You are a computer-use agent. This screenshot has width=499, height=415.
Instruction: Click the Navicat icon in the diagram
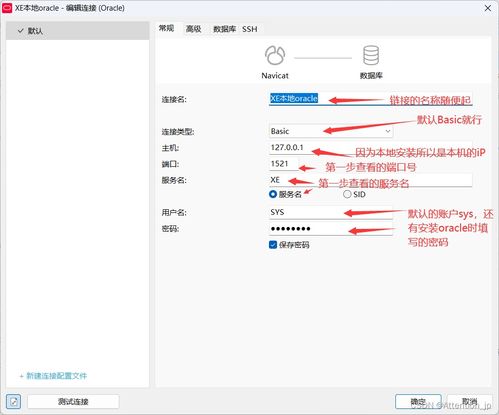[x=275, y=55]
